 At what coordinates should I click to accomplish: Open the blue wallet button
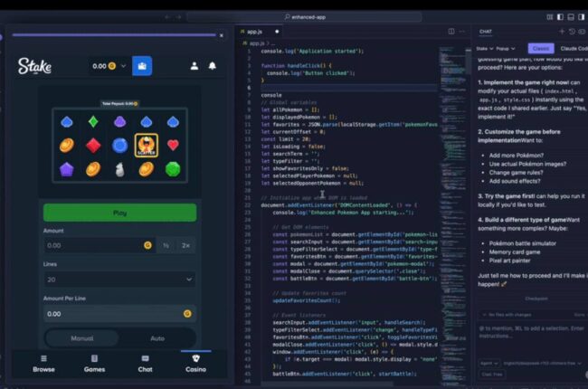point(142,66)
